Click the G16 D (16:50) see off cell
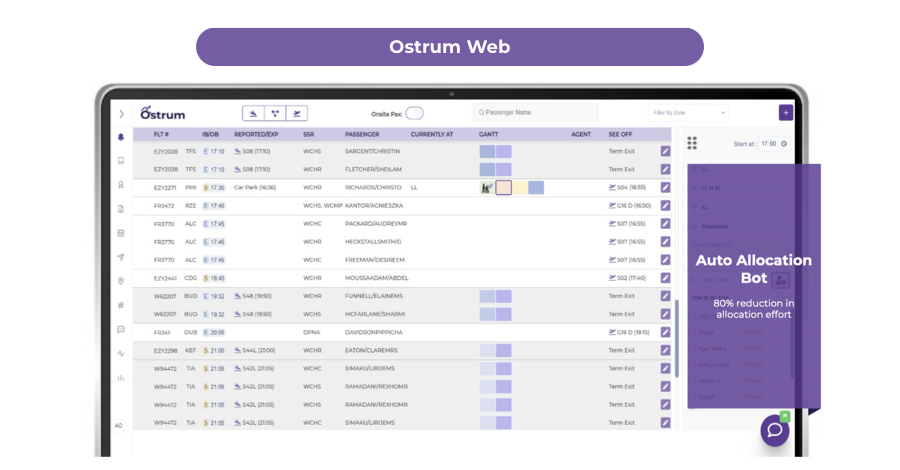This screenshot has width=900, height=470. click(630, 205)
